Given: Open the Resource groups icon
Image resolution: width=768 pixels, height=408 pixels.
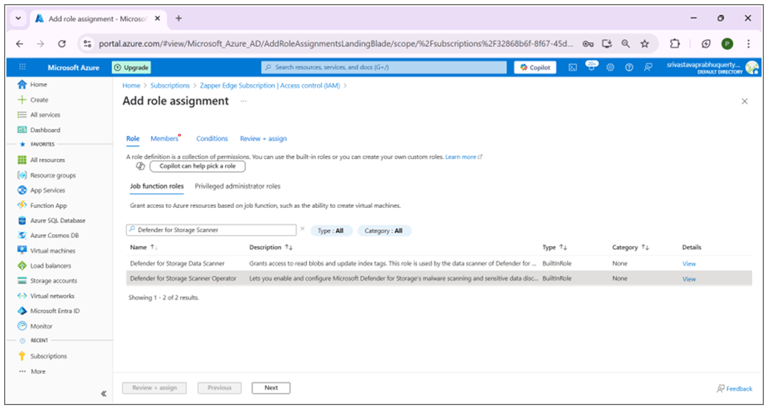Looking at the screenshot, I should point(22,175).
